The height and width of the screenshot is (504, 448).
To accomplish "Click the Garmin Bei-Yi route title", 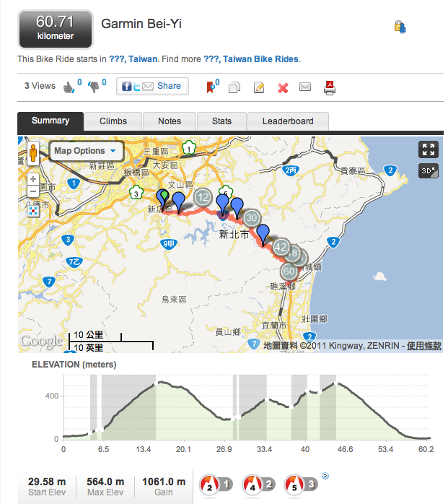I will pos(141,24).
